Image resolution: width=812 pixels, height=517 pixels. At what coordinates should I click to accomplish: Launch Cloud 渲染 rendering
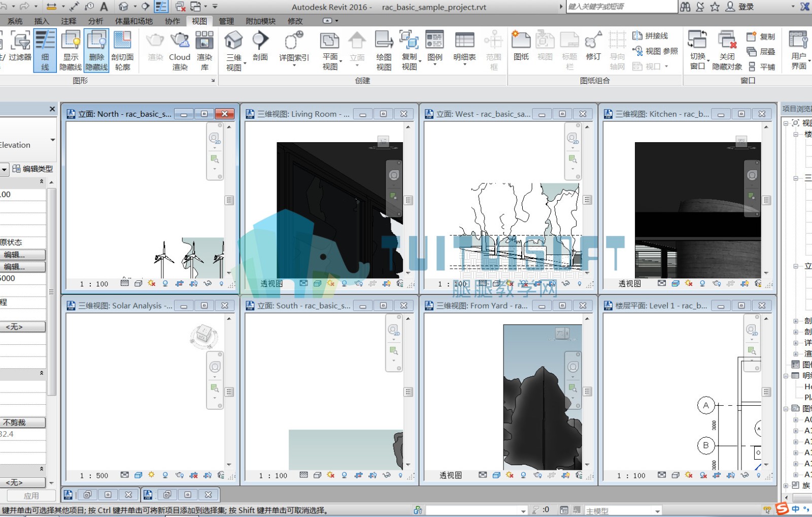[x=180, y=51]
